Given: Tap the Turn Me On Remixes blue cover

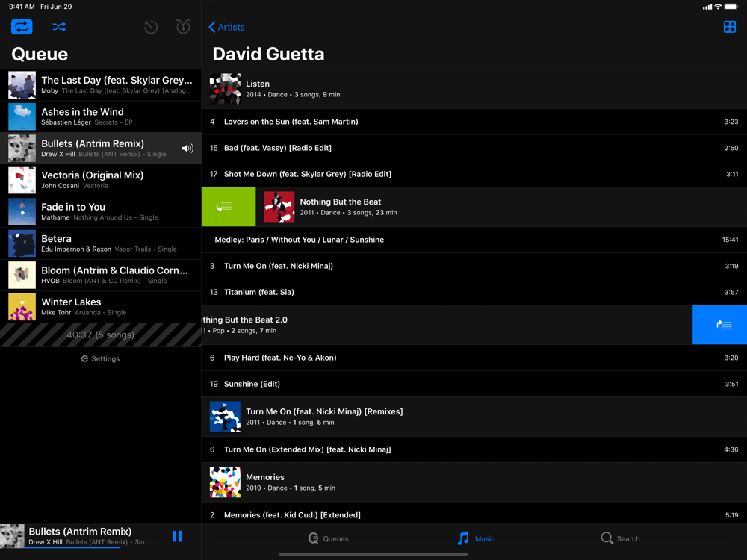Looking at the screenshot, I should [225, 417].
